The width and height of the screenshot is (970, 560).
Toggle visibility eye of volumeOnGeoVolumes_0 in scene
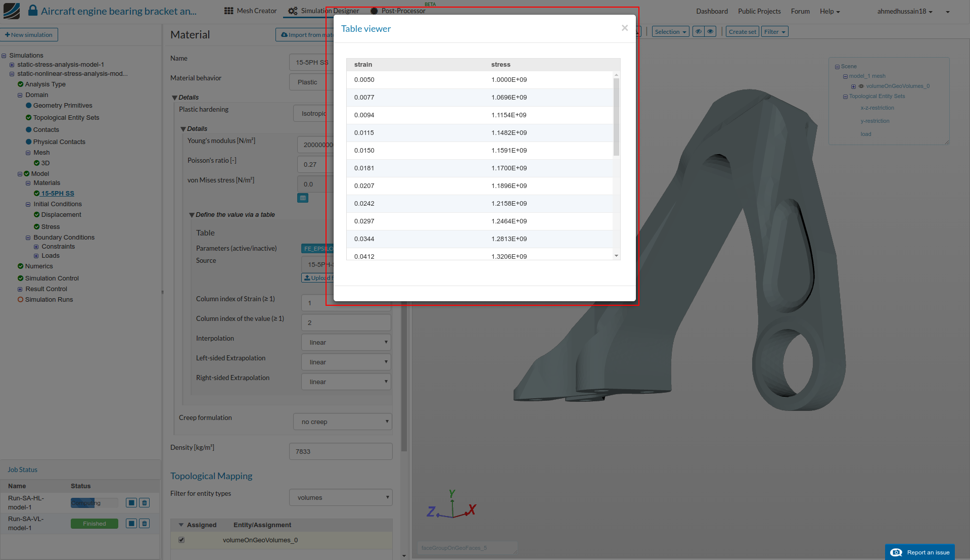(x=861, y=86)
